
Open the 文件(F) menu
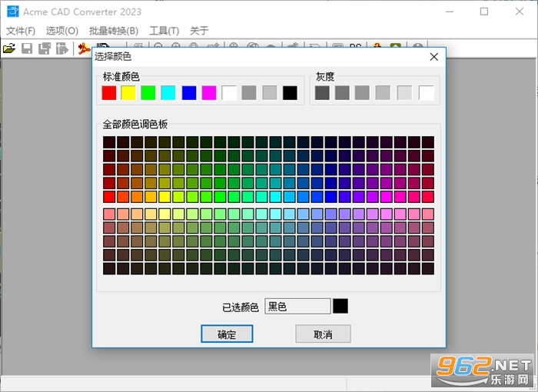coord(21,31)
